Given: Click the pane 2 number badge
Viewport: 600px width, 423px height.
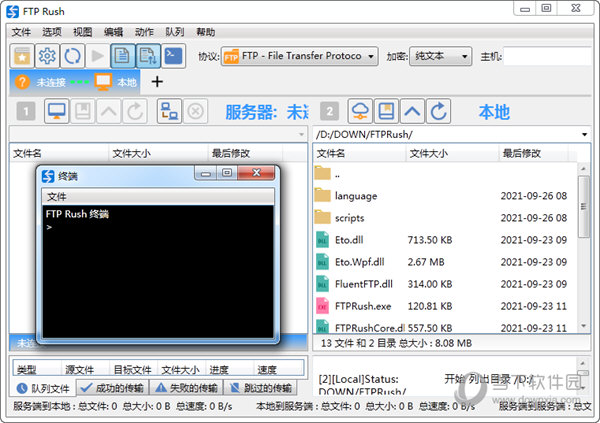Looking at the screenshot, I should (x=329, y=111).
